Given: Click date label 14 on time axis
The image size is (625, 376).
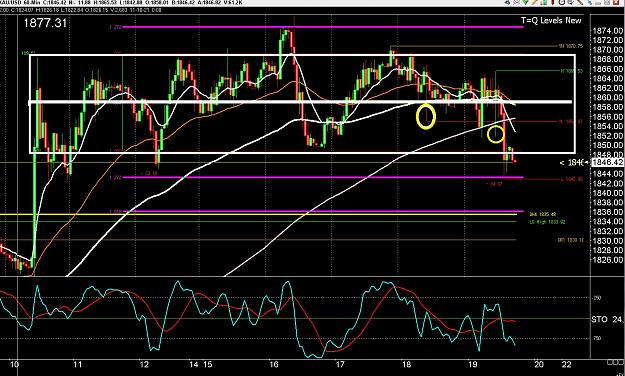Looking at the screenshot, I should click(194, 365).
